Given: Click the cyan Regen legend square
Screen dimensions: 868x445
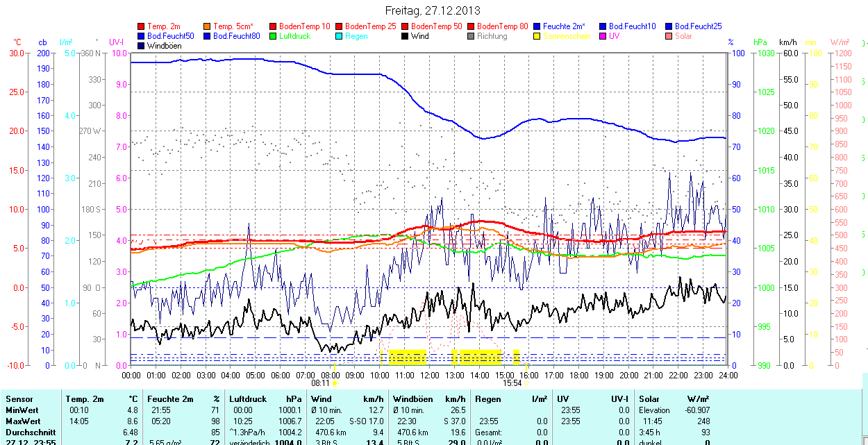Looking at the screenshot, I should [340, 36].
